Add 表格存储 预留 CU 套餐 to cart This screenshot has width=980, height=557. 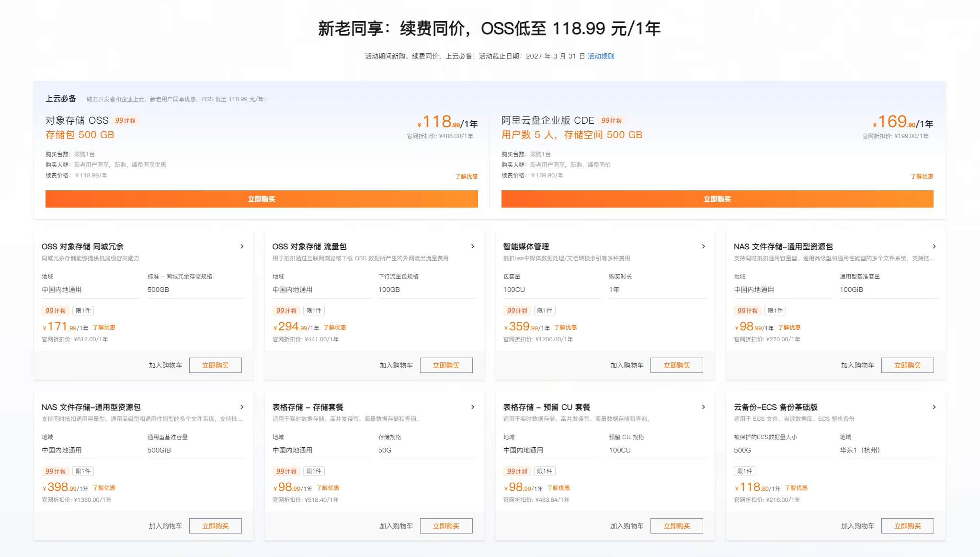pos(627,526)
